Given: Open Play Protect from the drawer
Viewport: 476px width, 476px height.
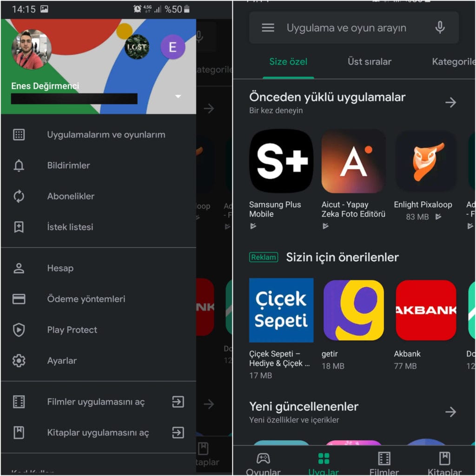Looking at the screenshot, I should 99,330.
